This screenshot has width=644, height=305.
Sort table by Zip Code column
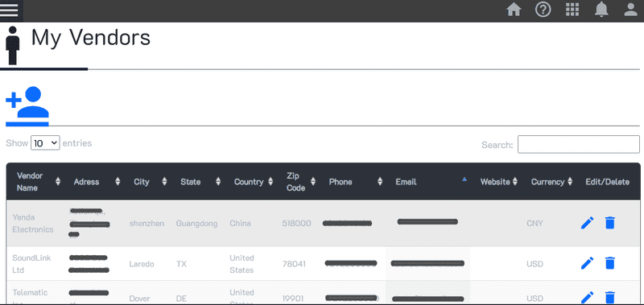300,181
